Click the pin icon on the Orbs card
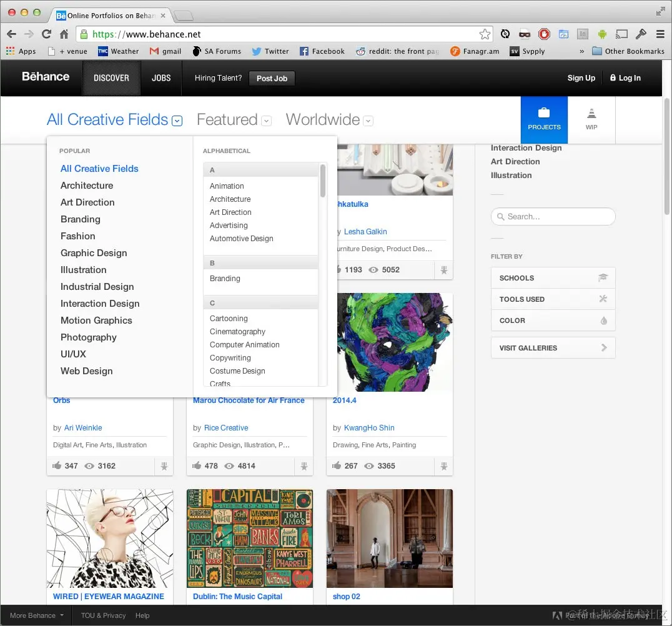Screen dimensions: 672x626 [x=164, y=466]
